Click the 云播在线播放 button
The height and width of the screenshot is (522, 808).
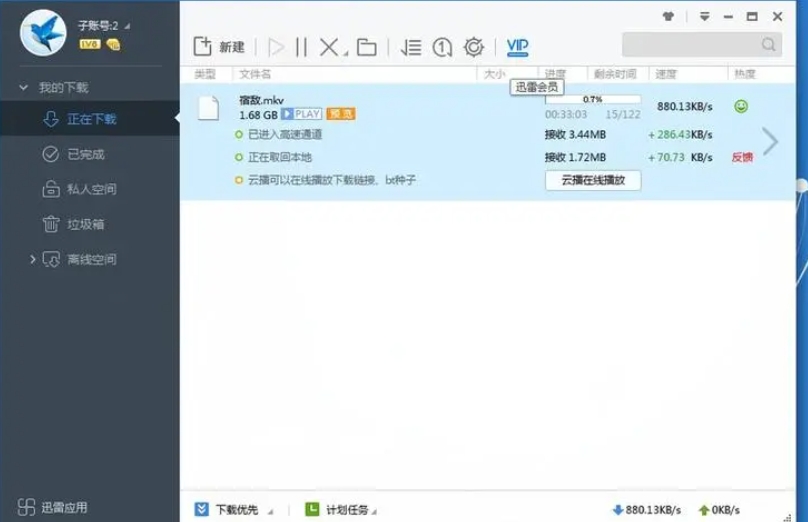pyautogui.click(x=593, y=180)
